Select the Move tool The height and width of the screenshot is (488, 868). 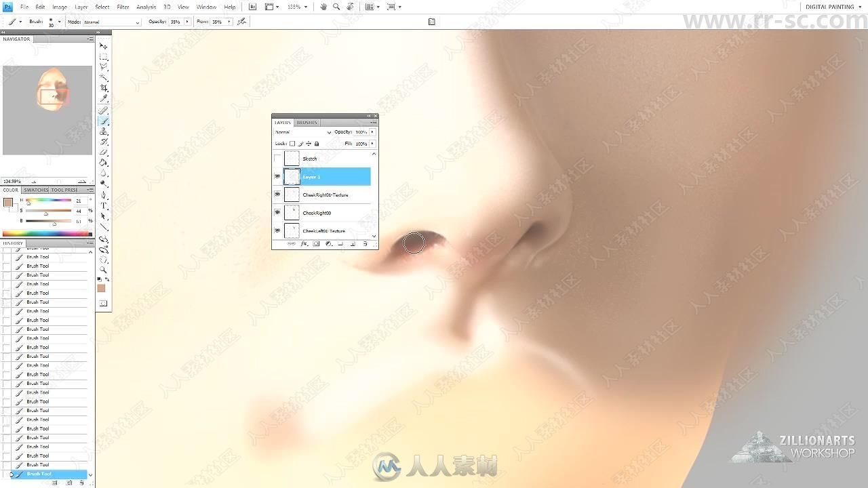click(104, 46)
